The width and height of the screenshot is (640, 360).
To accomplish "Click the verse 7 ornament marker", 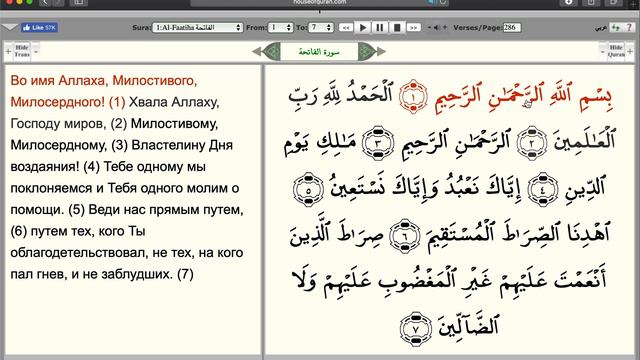I will 416,329.
